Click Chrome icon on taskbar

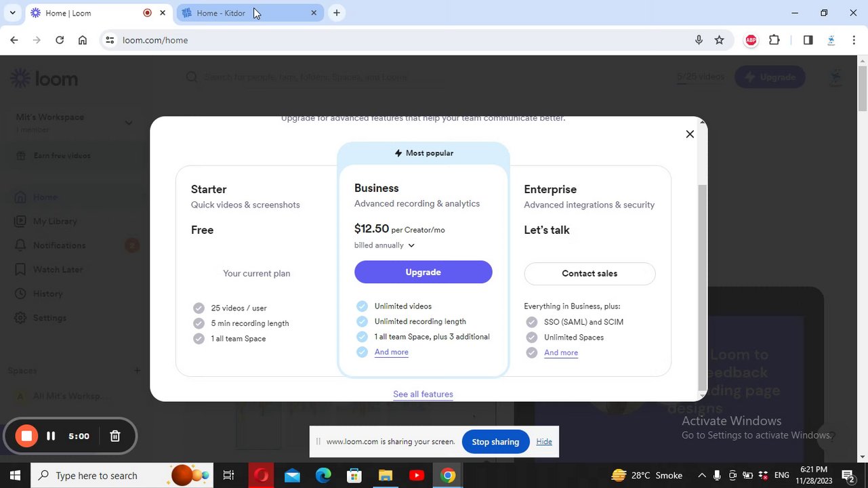pyautogui.click(x=448, y=475)
